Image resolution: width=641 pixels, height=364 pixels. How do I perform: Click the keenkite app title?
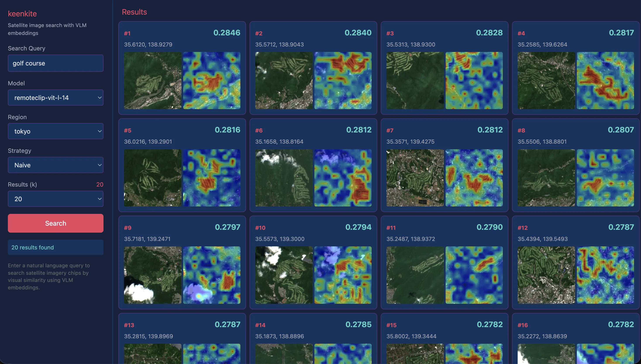[22, 14]
